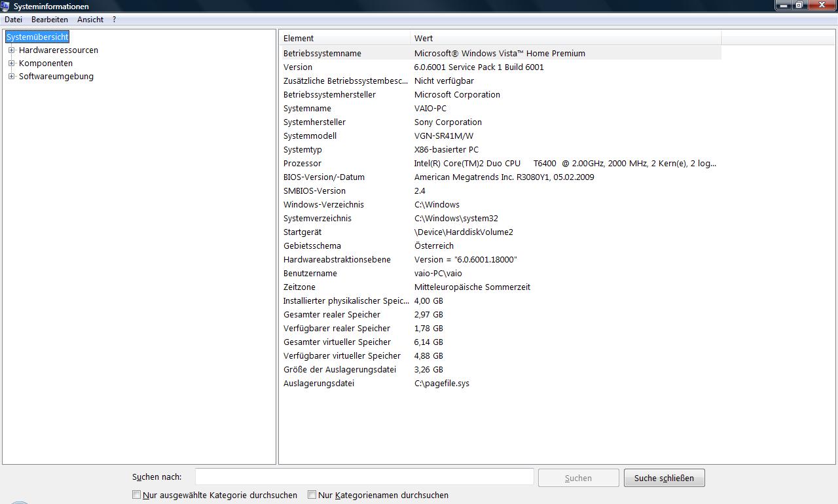Viewport: 838px width, 504px height.
Task: Click the Suchen button
Action: 578,478
